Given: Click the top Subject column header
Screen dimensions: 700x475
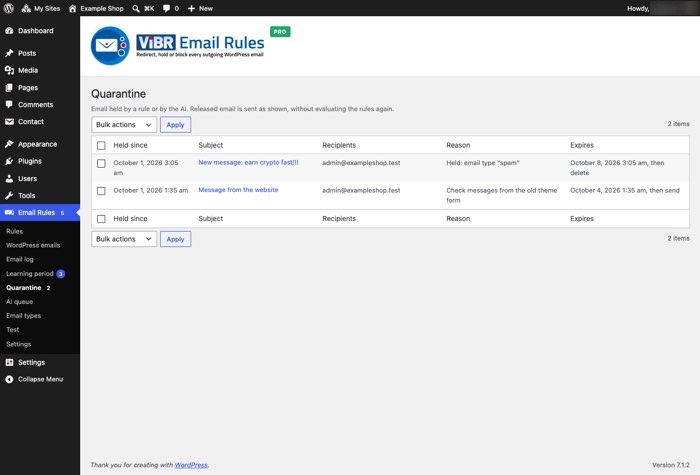Looking at the screenshot, I should click(x=211, y=145).
